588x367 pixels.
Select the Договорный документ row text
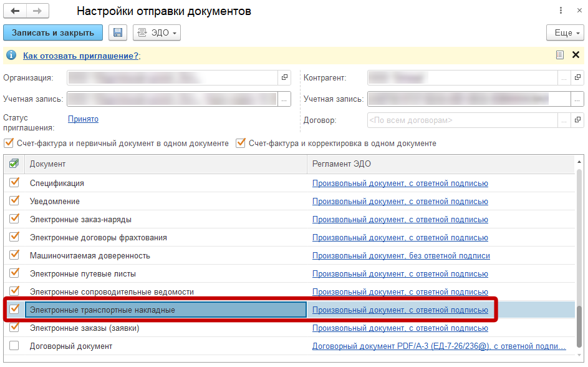coord(71,346)
